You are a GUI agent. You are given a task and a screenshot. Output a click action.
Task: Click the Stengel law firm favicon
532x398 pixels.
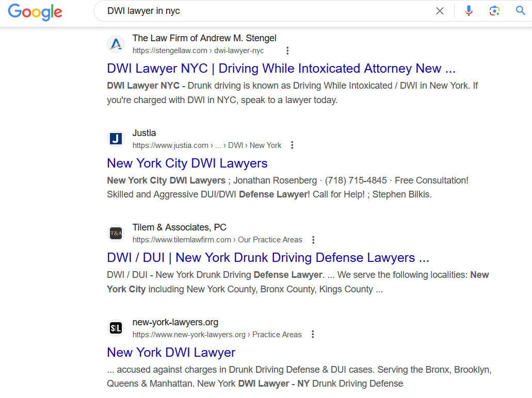coord(116,44)
